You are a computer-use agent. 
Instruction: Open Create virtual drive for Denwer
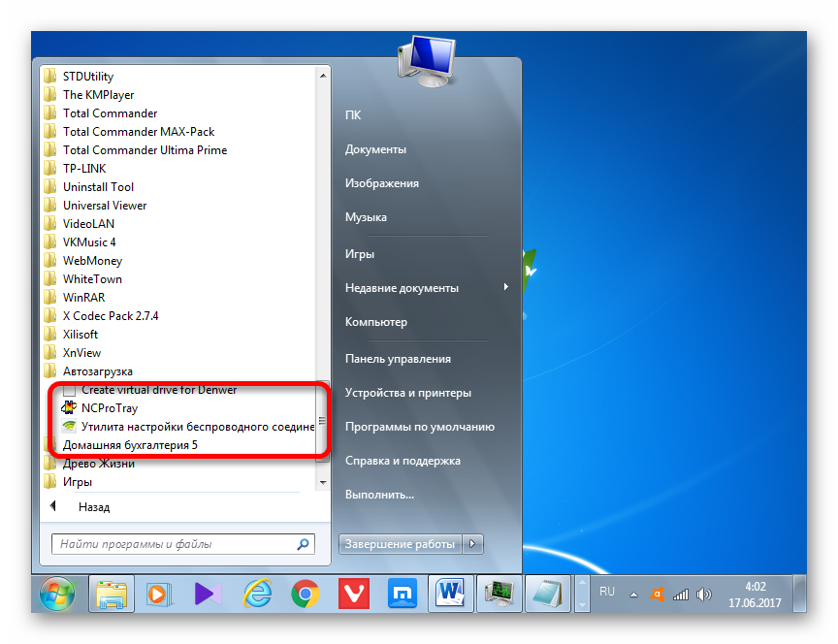tap(149, 390)
